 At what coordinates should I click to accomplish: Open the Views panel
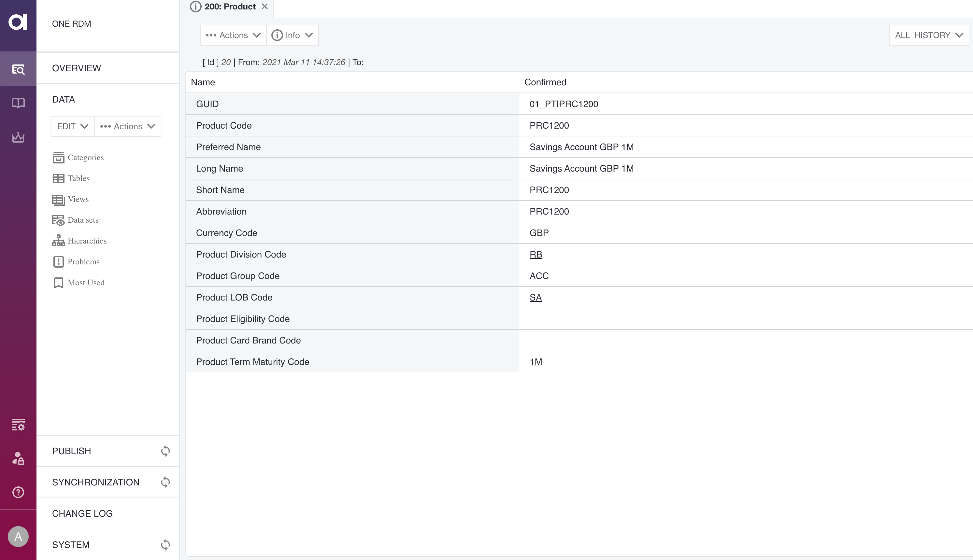(x=78, y=199)
